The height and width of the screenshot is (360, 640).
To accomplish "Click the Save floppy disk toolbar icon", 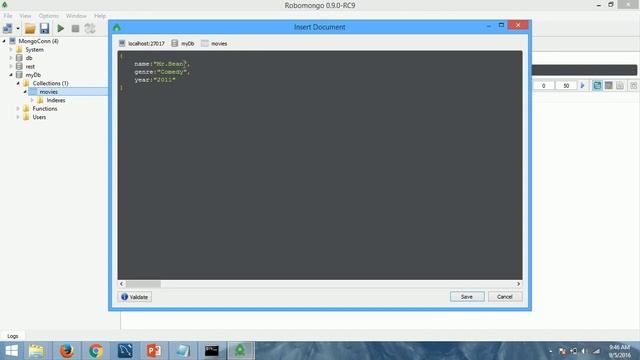I will point(44,28).
